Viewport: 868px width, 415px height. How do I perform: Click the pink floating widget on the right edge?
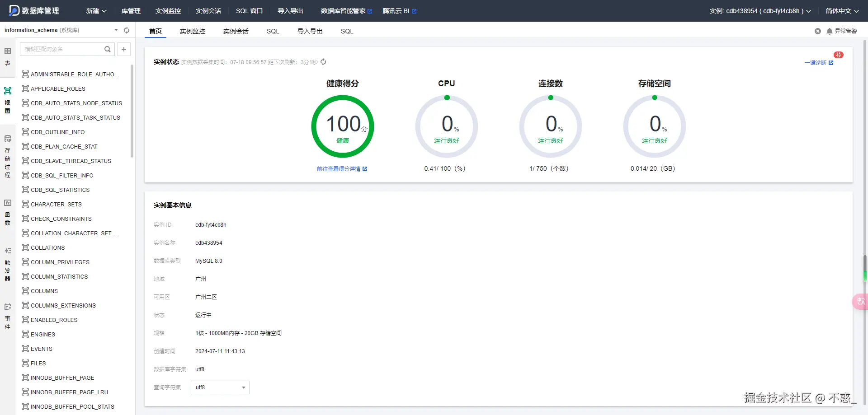pos(860,302)
